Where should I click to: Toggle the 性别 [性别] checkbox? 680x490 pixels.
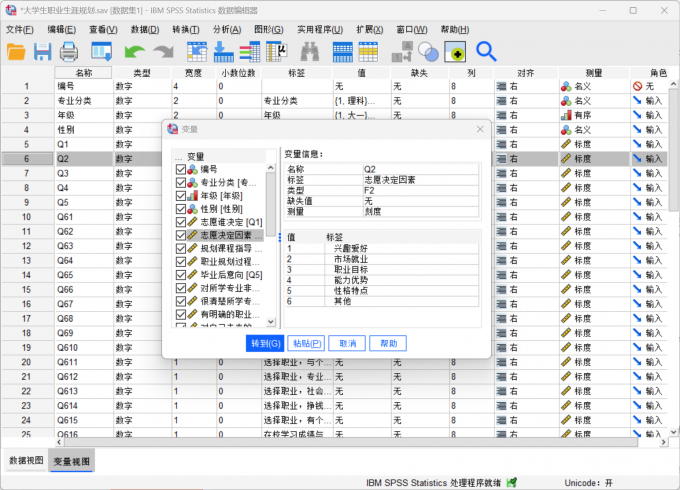click(x=181, y=209)
